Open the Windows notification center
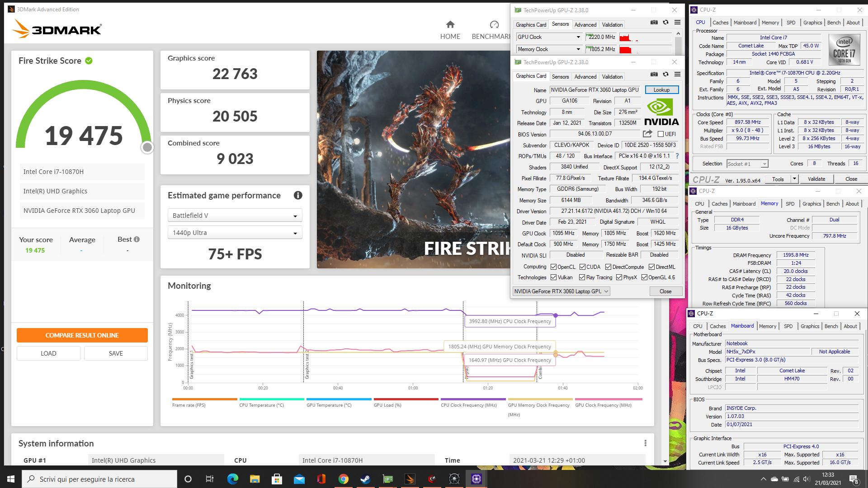 (854, 479)
